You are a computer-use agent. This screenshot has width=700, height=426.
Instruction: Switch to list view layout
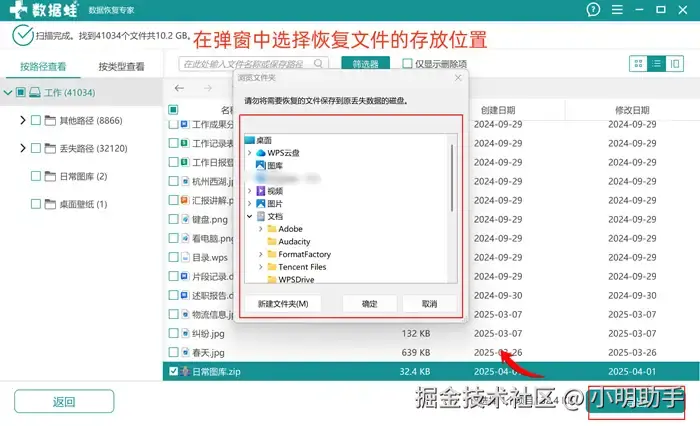(656, 63)
